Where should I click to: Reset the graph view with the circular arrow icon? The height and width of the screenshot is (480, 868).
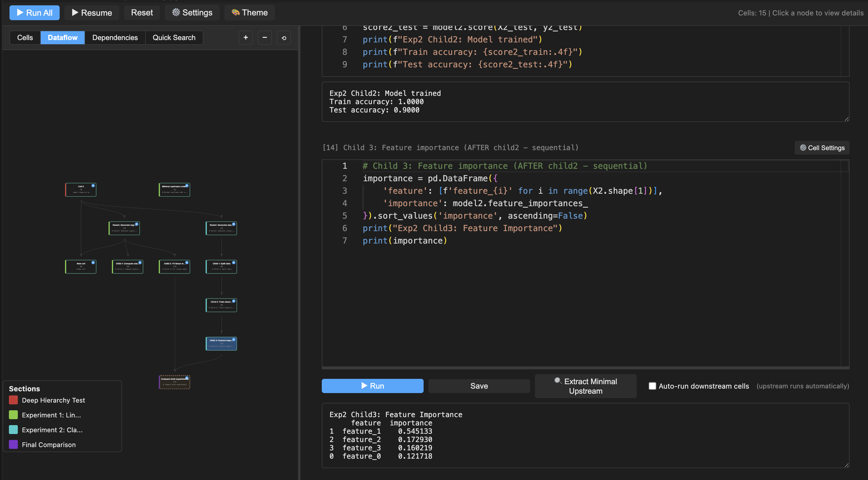(284, 37)
